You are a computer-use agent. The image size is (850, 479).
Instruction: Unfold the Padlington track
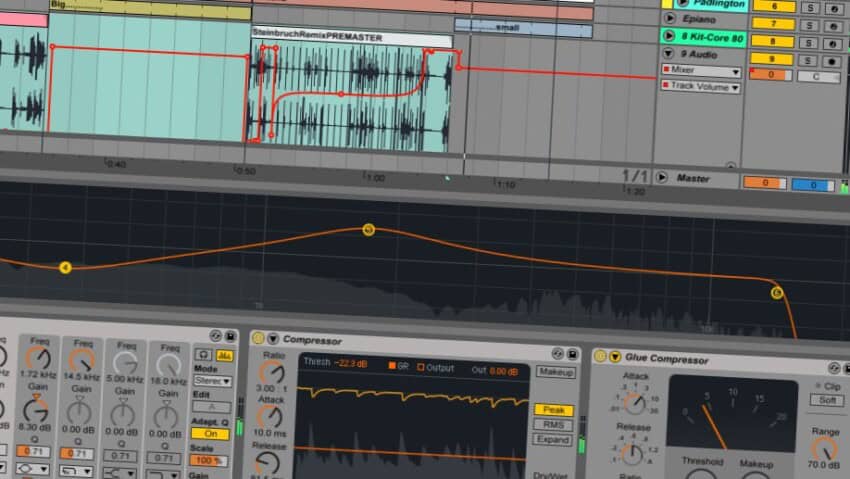[x=682, y=3]
